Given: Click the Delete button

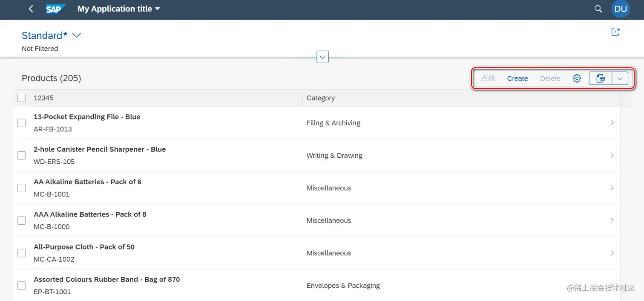Looking at the screenshot, I should (550, 78).
